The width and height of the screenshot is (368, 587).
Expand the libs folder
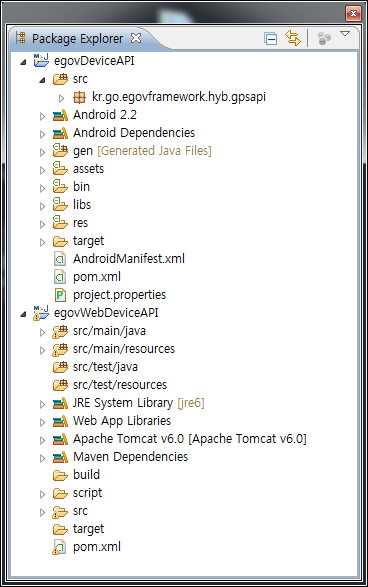(x=42, y=206)
